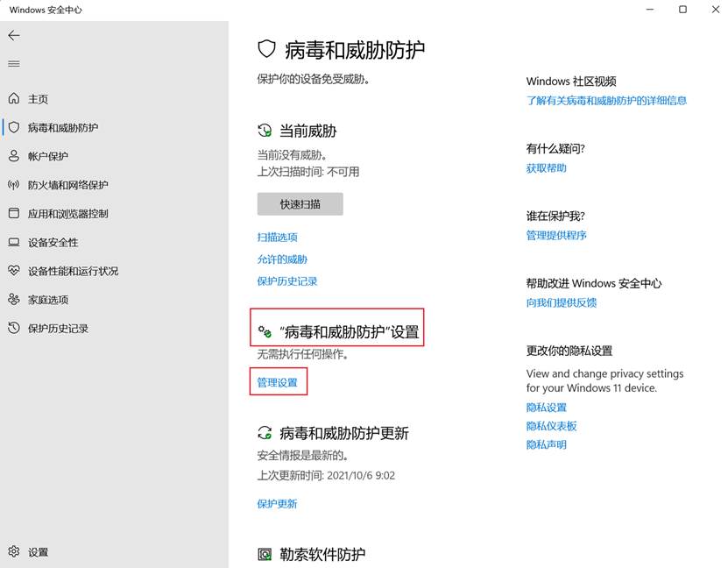728x568 pixels.
Task: Click the “病毒和威胁防护”设置 heading
Action: (350, 331)
